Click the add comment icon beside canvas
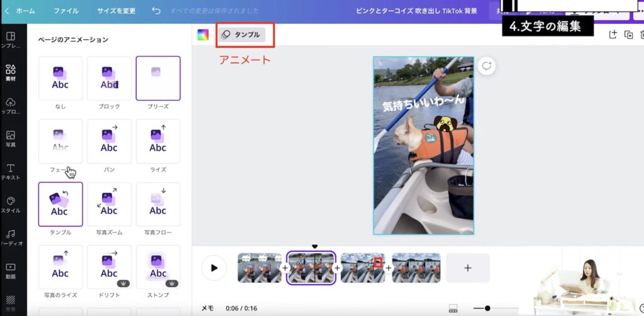This screenshot has width=644, height=316. click(487, 66)
